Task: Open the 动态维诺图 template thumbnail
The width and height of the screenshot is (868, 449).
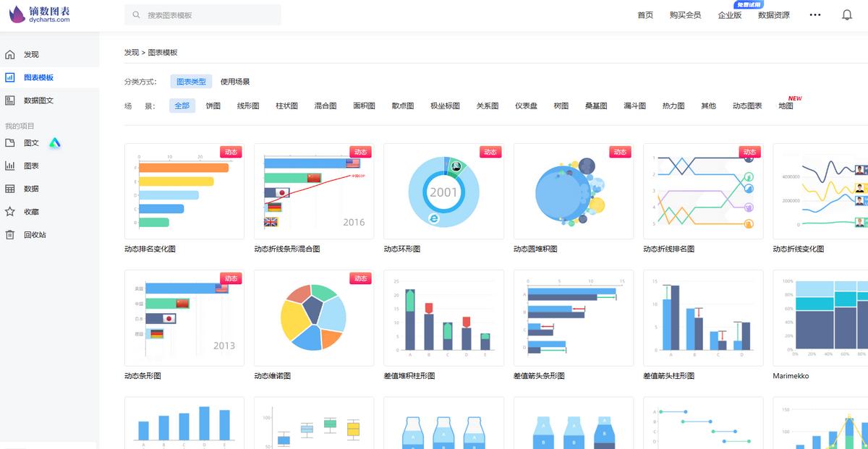Action: 314,318
